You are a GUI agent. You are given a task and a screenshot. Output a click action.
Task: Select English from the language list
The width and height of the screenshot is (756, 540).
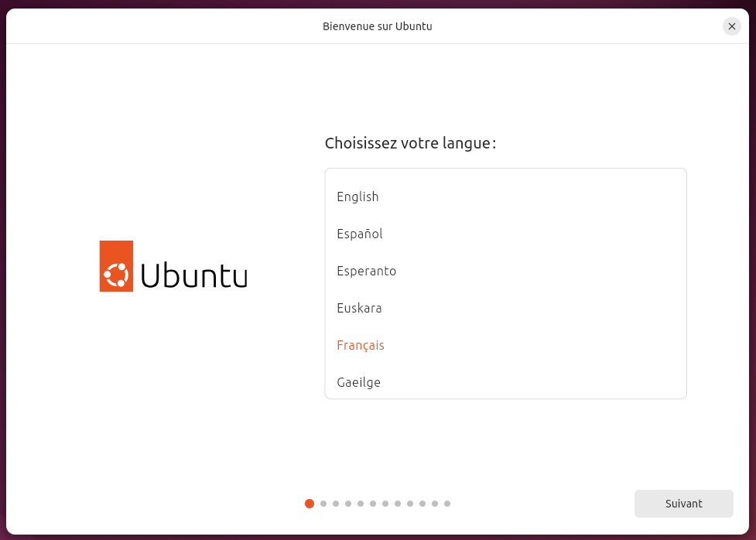coord(505,197)
